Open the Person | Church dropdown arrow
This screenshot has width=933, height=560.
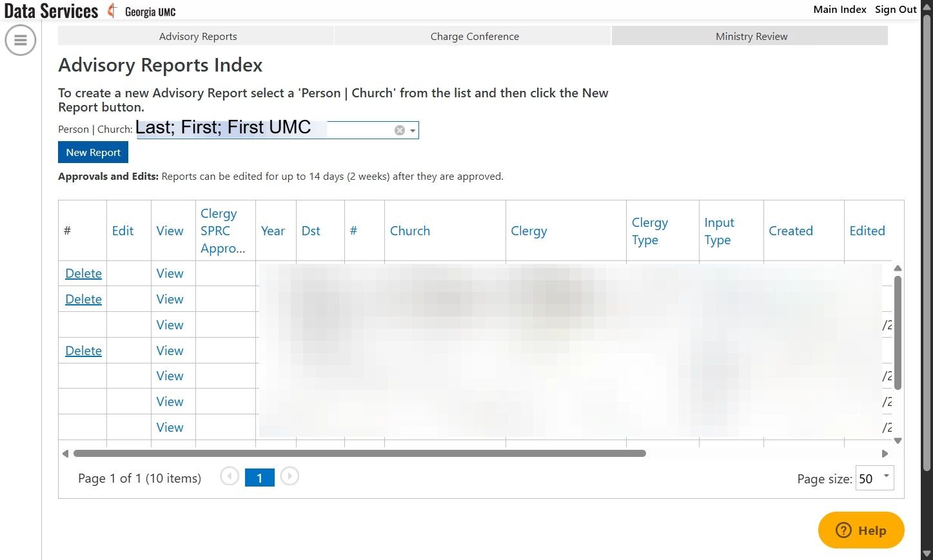[x=413, y=131]
